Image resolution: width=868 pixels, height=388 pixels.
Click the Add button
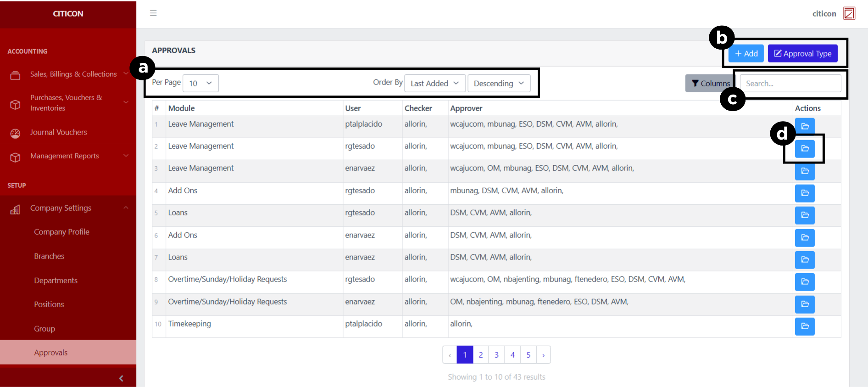[746, 54]
